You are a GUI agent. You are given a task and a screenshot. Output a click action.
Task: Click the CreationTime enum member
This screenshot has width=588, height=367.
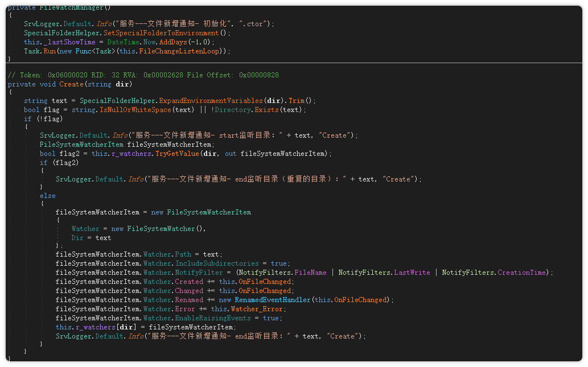coord(521,273)
